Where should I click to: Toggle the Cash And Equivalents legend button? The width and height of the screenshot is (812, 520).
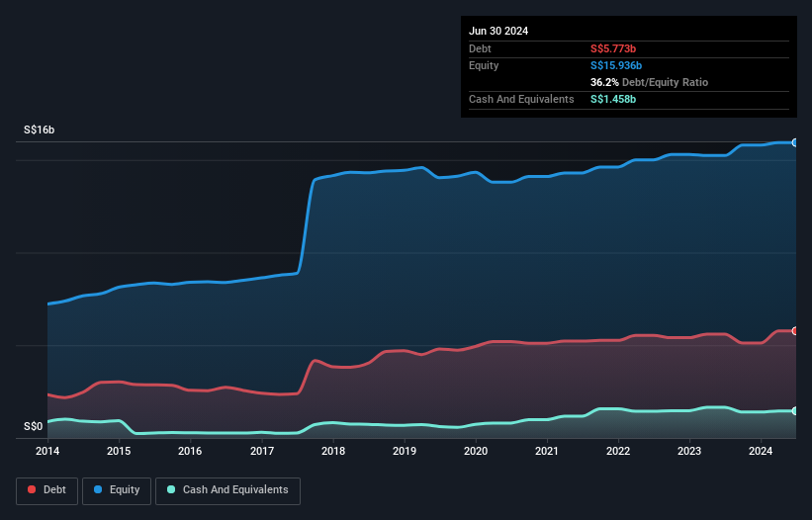point(227,490)
